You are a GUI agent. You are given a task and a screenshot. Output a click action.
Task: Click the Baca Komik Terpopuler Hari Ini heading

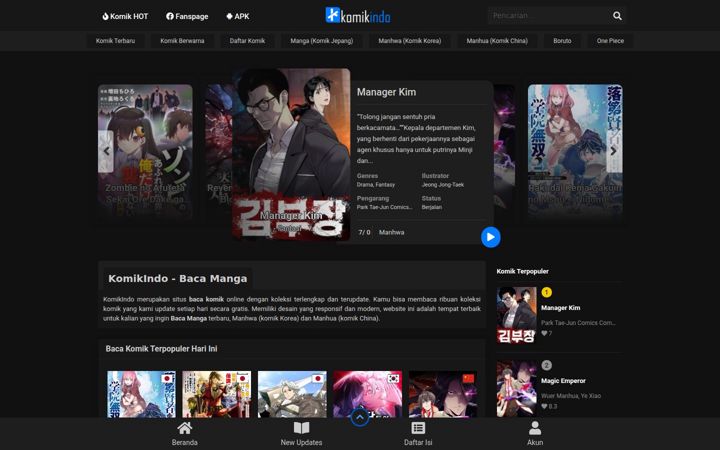[x=162, y=349]
